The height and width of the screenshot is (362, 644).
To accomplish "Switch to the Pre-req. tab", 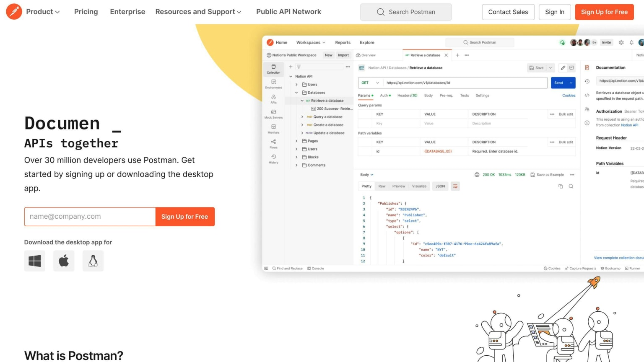I will (x=446, y=96).
